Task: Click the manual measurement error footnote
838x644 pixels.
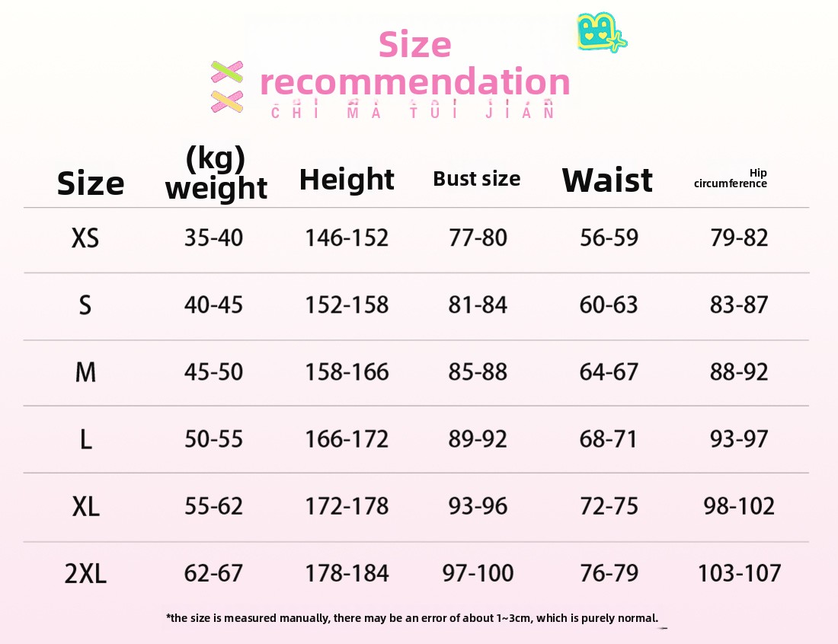Action: click(x=412, y=618)
